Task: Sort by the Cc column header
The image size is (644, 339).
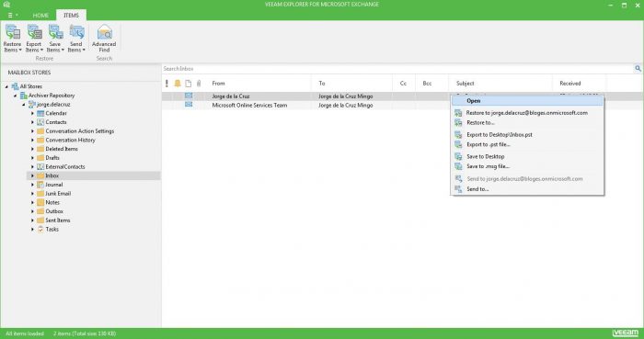Action: click(x=404, y=84)
